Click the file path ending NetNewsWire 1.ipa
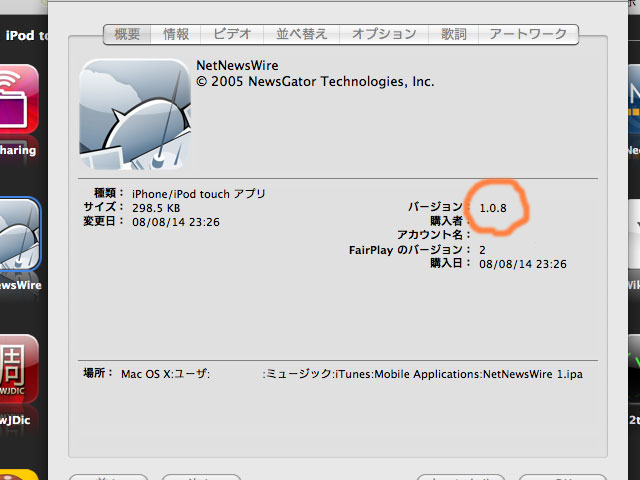This screenshot has width=640, height=480. click(x=422, y=374)
